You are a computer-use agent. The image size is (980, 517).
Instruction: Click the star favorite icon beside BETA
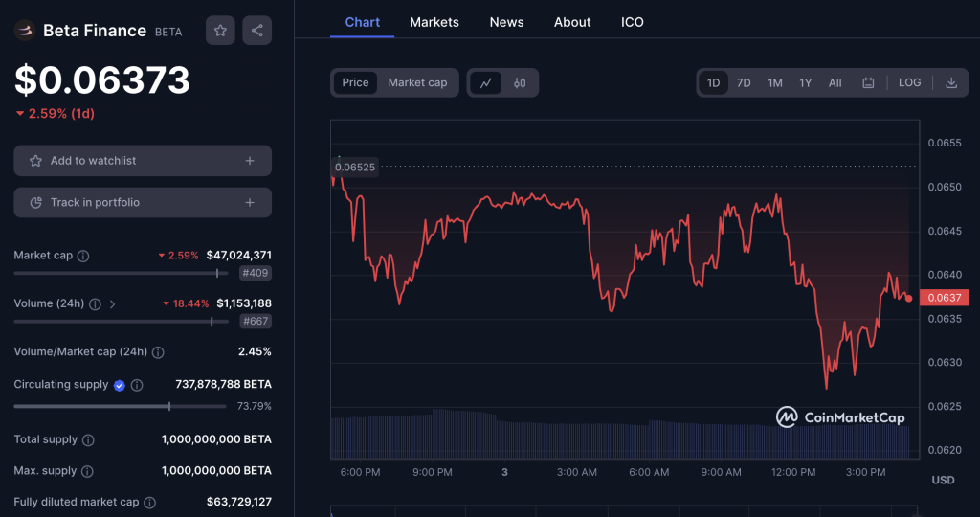click(220, 31)
